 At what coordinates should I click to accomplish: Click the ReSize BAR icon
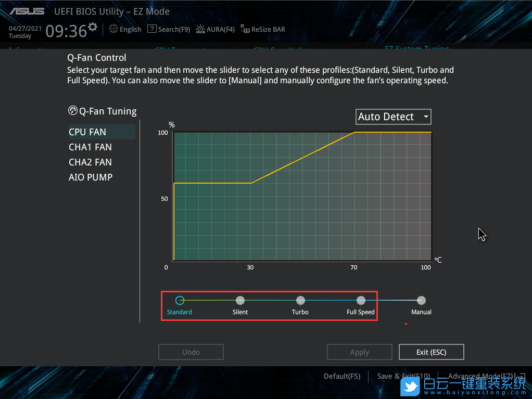(245, 30)
